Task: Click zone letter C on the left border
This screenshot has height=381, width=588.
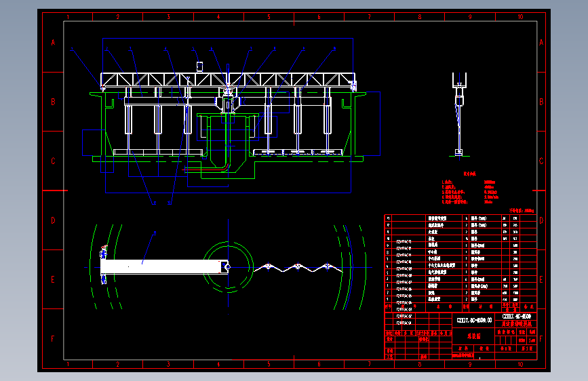Action: coord(53,161)
